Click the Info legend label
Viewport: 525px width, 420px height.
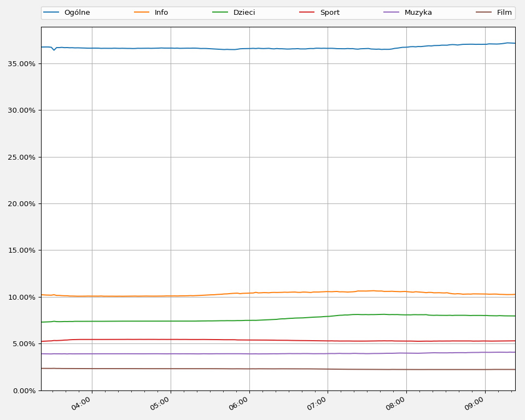(161, 13)
